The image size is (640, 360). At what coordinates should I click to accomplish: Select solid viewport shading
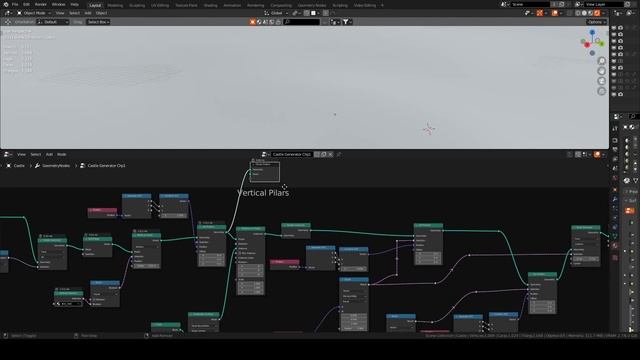pyautogui.click(x=584, y=13)
